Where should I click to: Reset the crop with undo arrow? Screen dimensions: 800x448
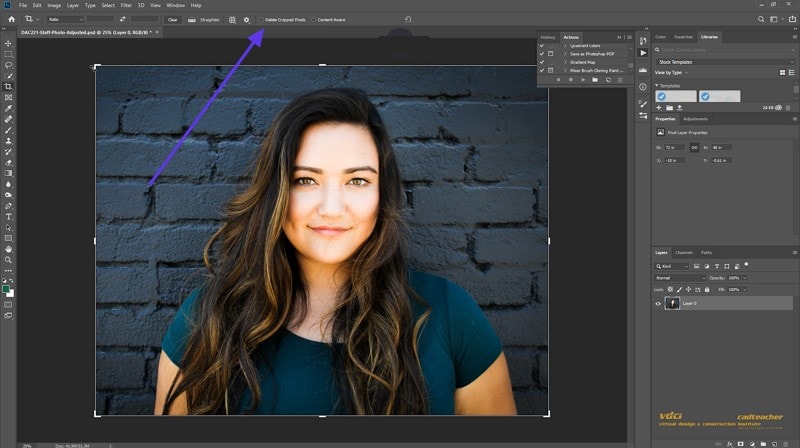tap(408, 19)
